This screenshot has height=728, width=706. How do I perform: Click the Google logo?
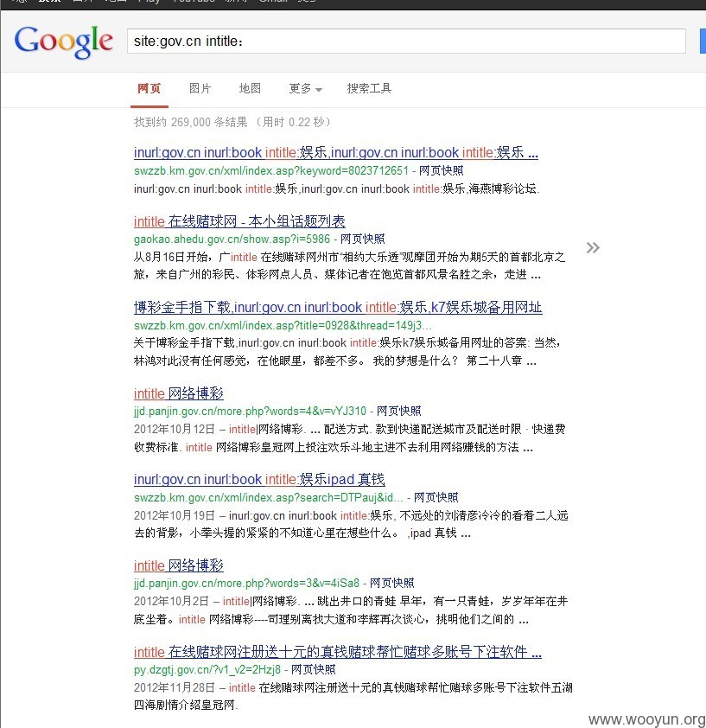[x=64, y=42]
